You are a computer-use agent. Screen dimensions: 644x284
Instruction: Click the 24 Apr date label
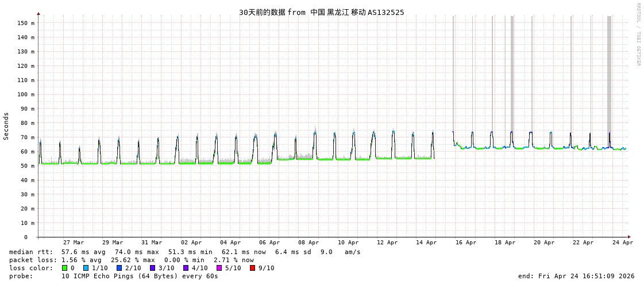[623, 243]
